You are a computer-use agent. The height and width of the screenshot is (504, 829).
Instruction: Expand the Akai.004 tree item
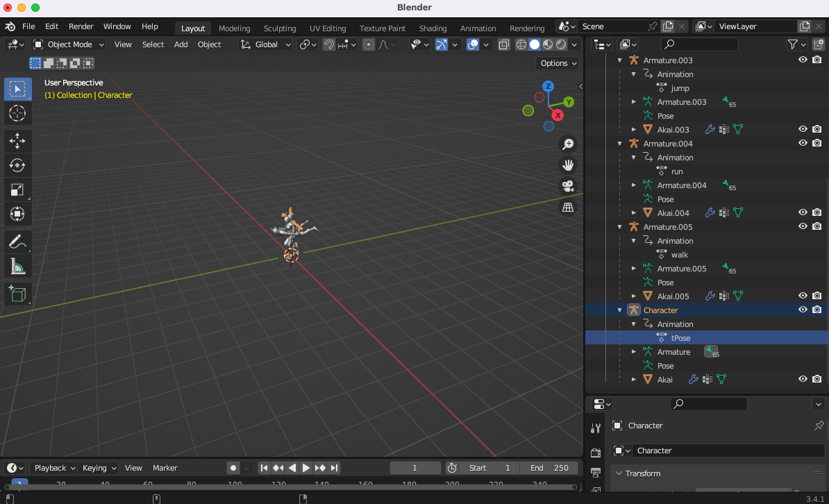click(x=633, y=212)
